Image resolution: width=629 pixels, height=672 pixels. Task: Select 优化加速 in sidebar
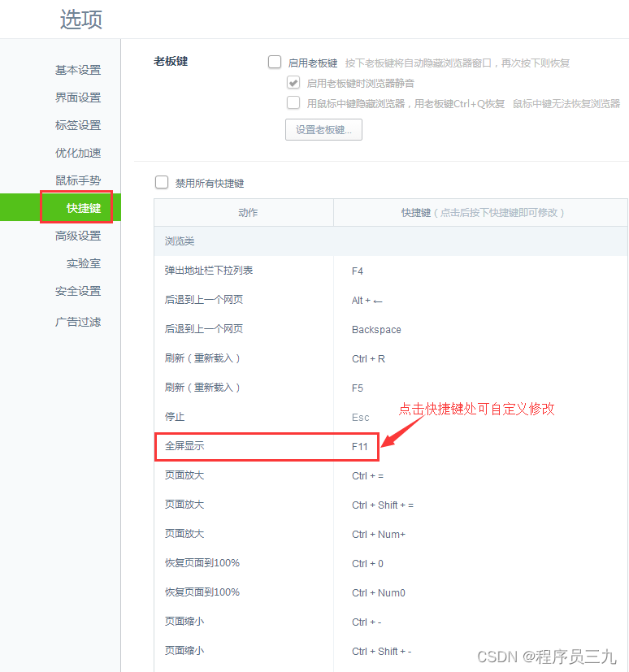(x=78, y=153)
